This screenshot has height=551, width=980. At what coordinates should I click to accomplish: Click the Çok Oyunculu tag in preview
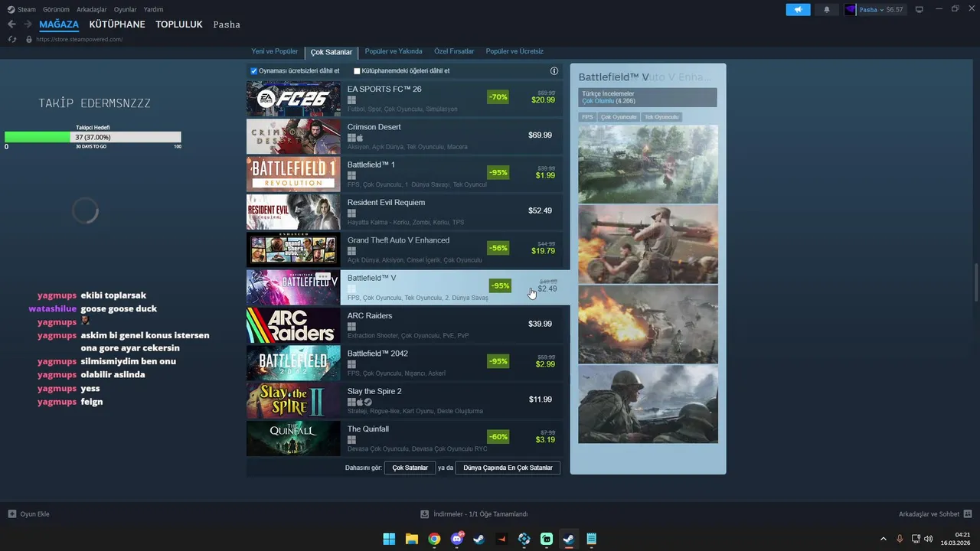[x=619, y=117]
